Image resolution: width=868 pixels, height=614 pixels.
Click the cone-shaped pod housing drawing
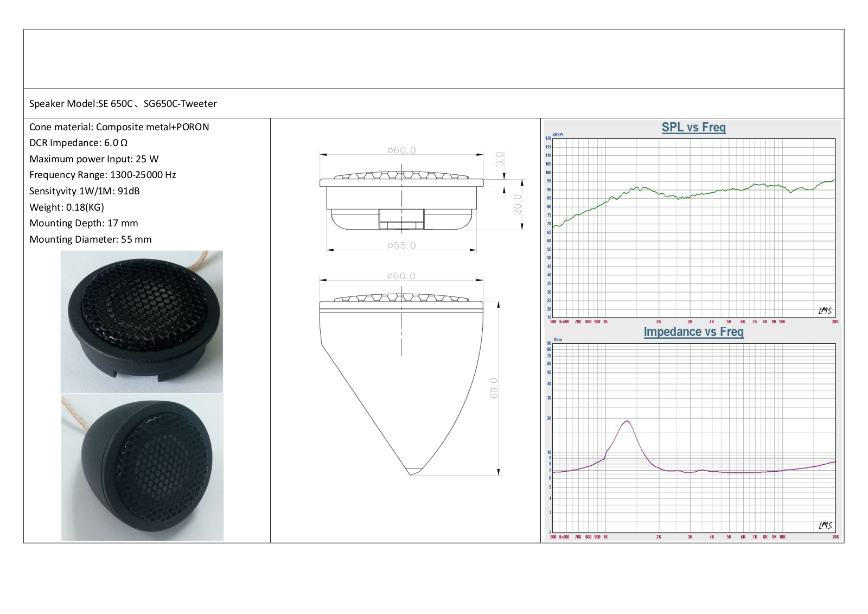point(401,384)
